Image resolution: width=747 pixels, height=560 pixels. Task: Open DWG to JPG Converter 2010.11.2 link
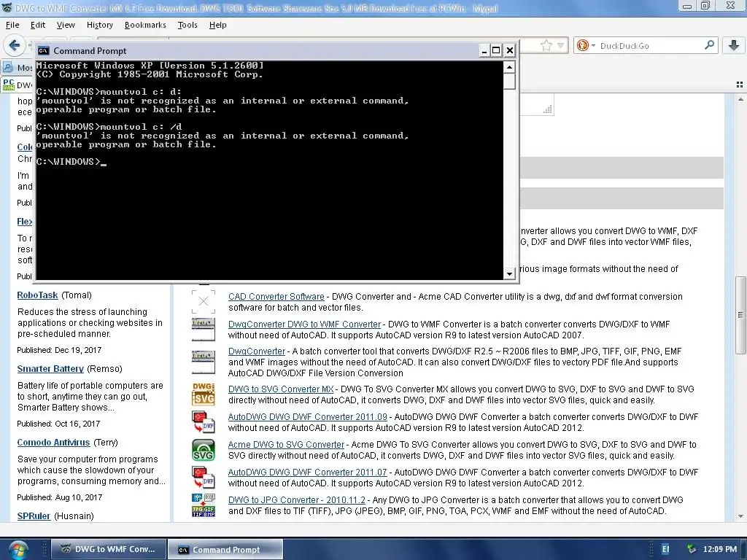pos(297,500)
